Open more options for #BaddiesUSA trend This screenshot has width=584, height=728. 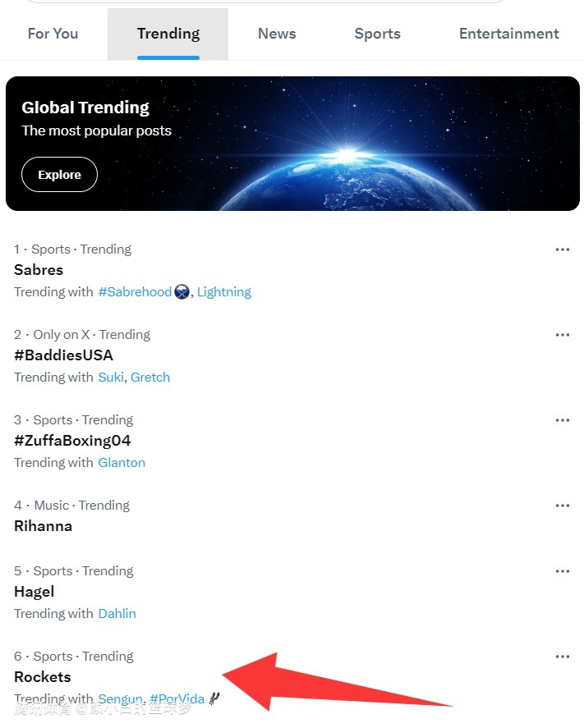pyautogui.click(x=562, y=335)
